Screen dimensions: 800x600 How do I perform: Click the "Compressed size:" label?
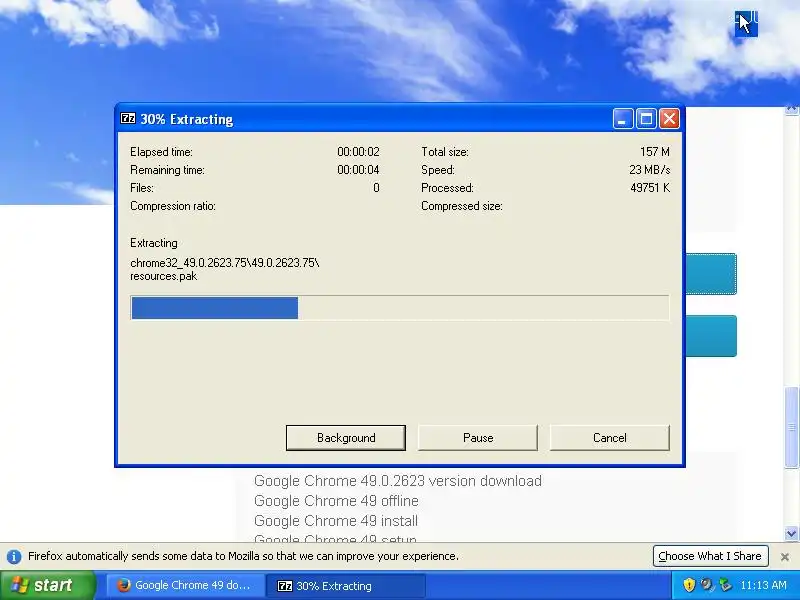tap(462, 206)
